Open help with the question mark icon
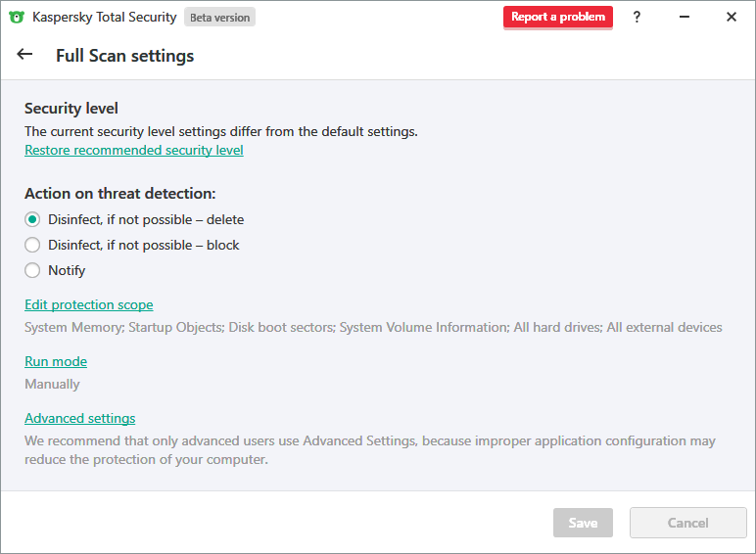The width and height of the screenshot is (756, 554). click(637, 17)
